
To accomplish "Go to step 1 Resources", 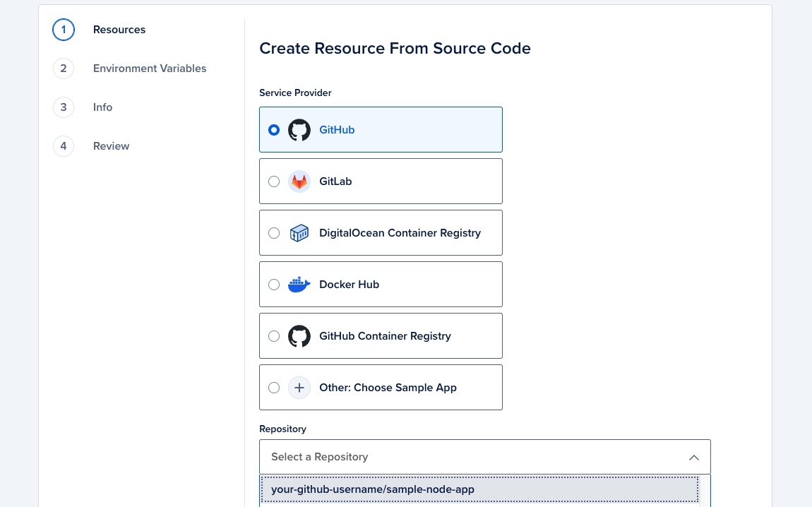I will click(119, 30).
